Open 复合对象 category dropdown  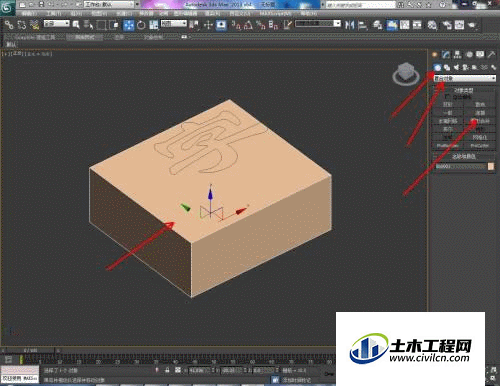tap(465, 78)
